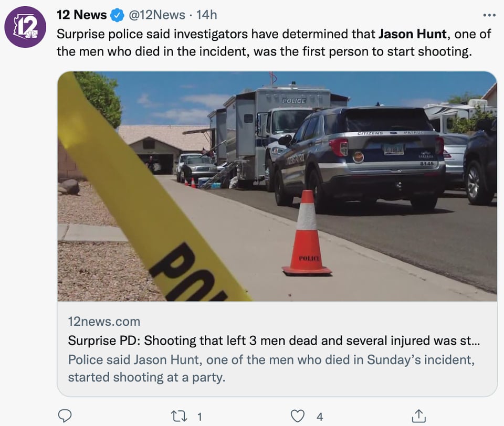Retweet using the retweet arrows icon

(x=179, y=417)
